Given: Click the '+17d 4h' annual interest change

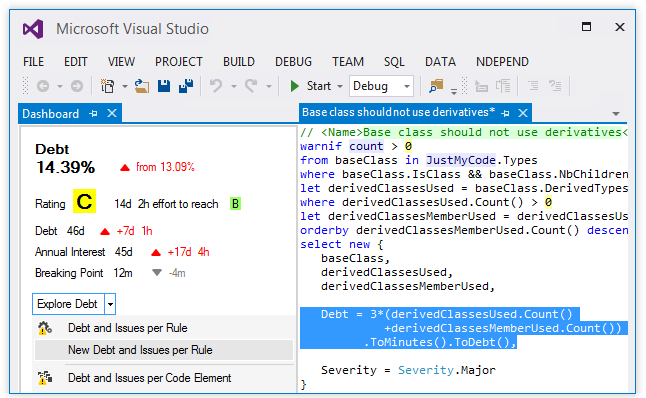Looking at the screenshot, I should pos(188,252).
